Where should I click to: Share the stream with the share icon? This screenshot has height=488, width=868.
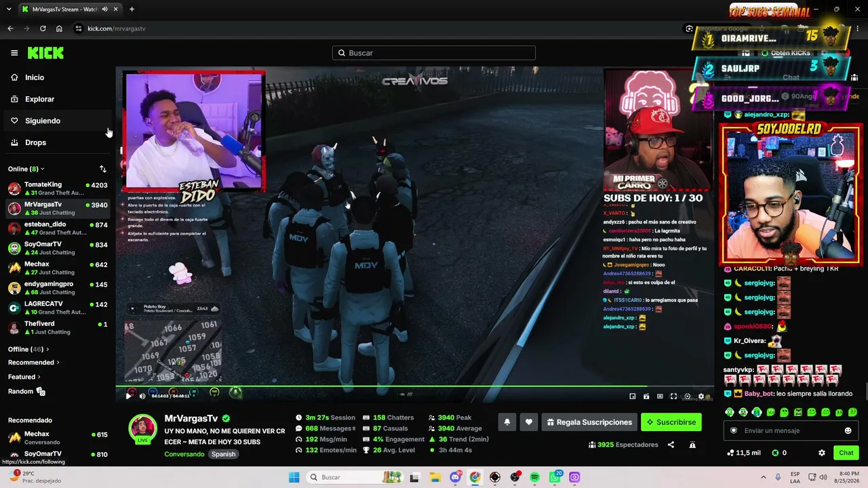point(671,445)
